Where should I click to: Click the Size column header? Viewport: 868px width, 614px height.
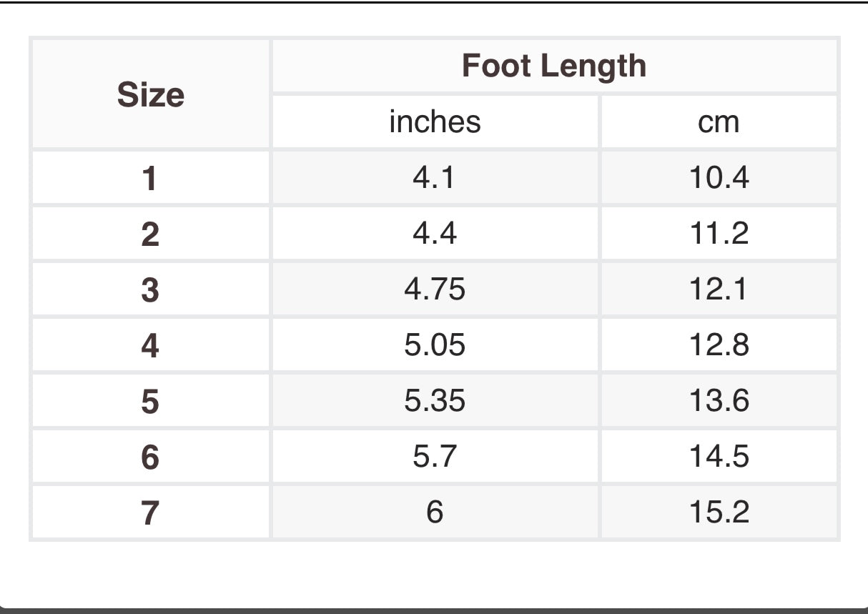(x=151, y=94)
